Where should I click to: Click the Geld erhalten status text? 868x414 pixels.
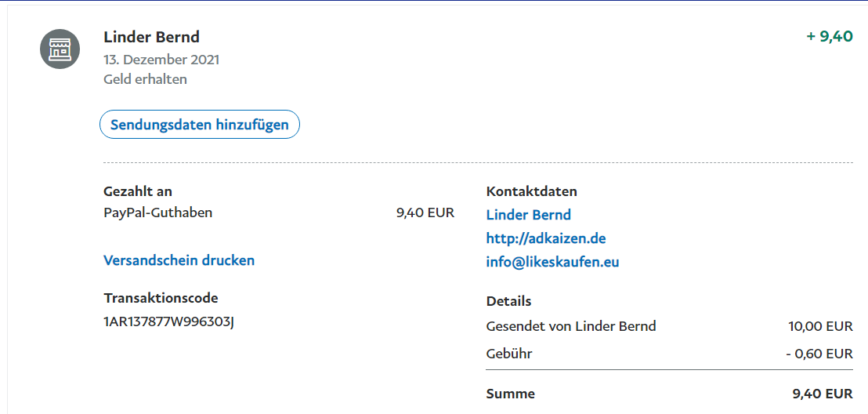145,79
